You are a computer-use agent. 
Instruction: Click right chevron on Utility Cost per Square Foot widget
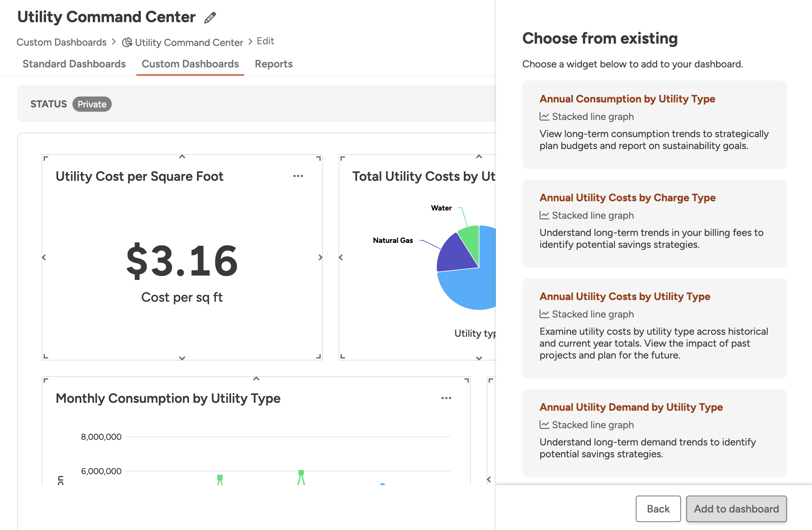(x=320, y=257)
